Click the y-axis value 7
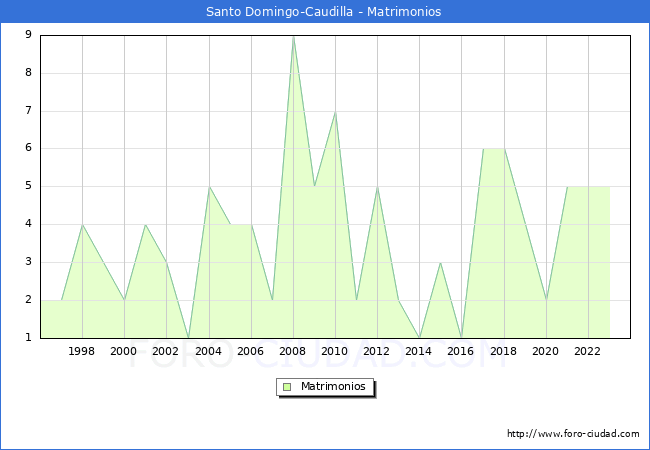Screen dimensions: 650x450 [28, 111]
